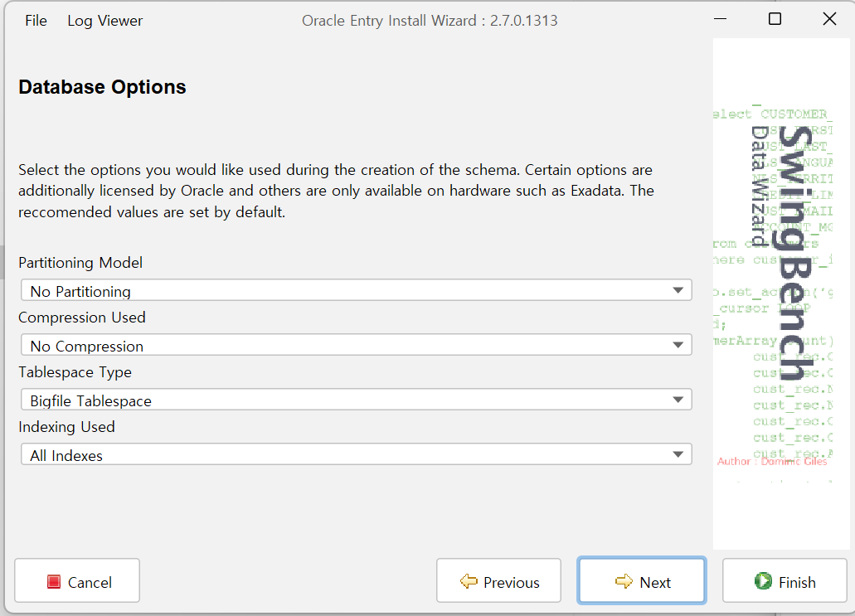Click the Cancel button
The width and height of the screenshot is (855, 616).
[77, 580]
